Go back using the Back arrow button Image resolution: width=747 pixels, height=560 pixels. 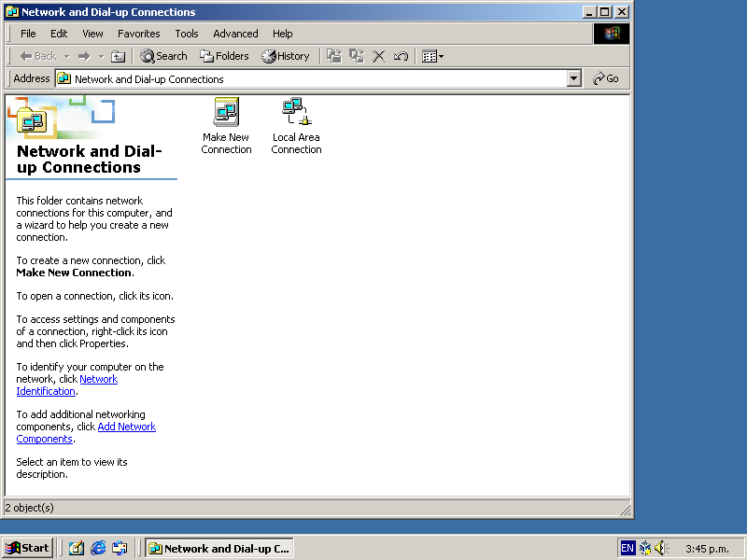coord(38,56)
